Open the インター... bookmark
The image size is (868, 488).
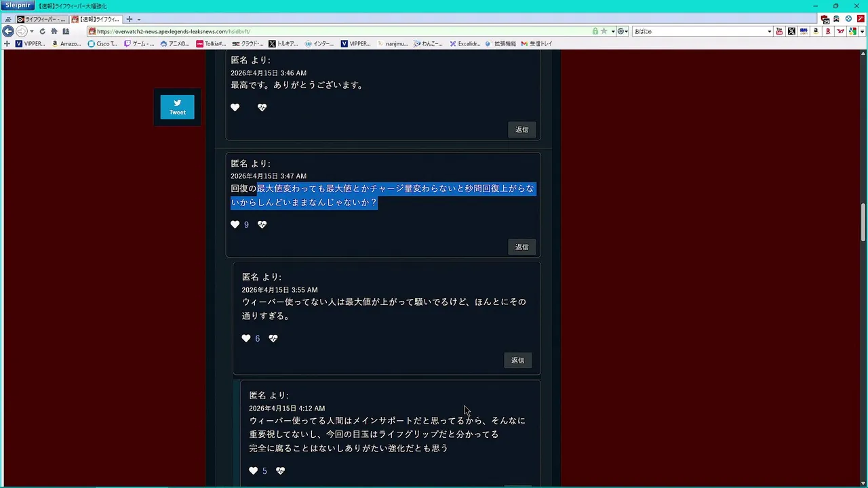point(319,43)
